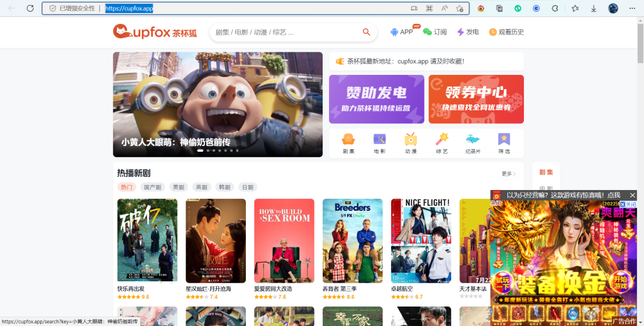Viewport: 644px width, 326px height.
Task: Open the 领券中心 orange banner
Action: click(x=476, y=99)
